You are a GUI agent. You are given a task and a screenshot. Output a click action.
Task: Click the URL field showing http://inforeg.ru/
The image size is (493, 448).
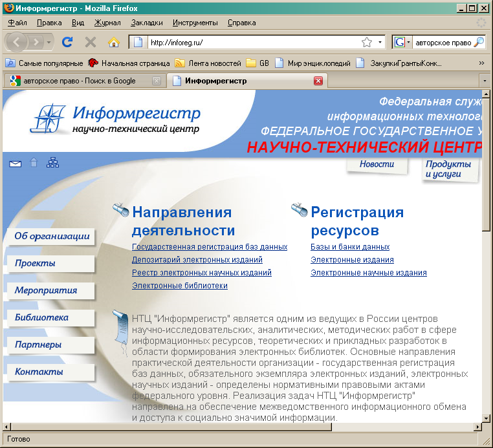tap(253, 42)
